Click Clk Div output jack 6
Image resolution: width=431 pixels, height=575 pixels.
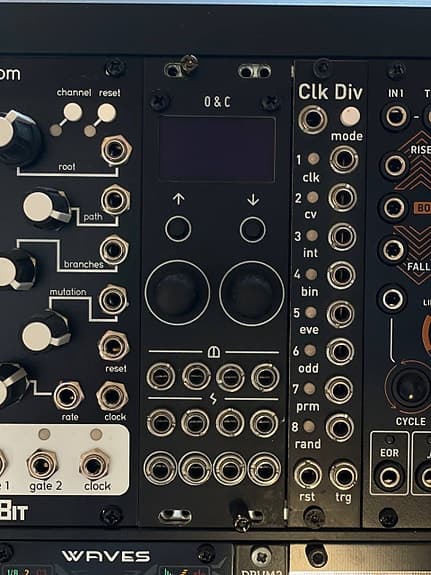click(x=340, y=352)
